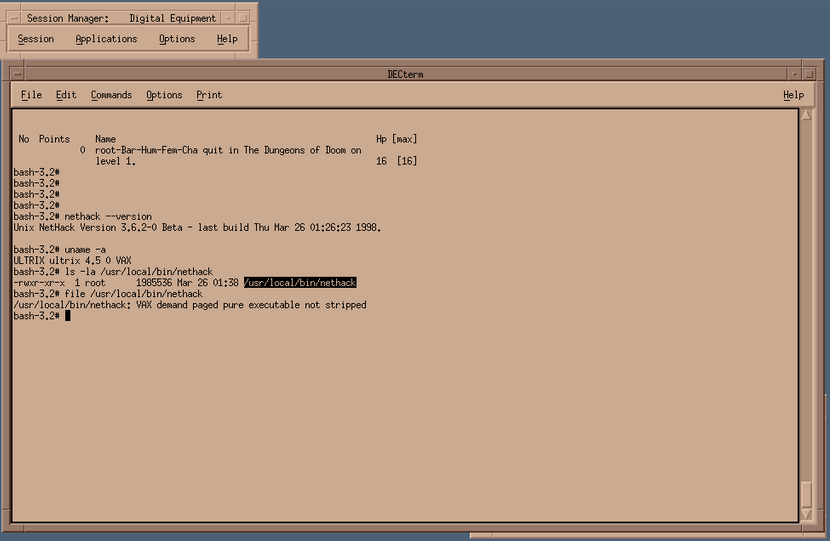The width and height of the screenshot is (830, 541).
Task: Click the 'file /usr/local/bin/nethack' command
Action: 133,294
